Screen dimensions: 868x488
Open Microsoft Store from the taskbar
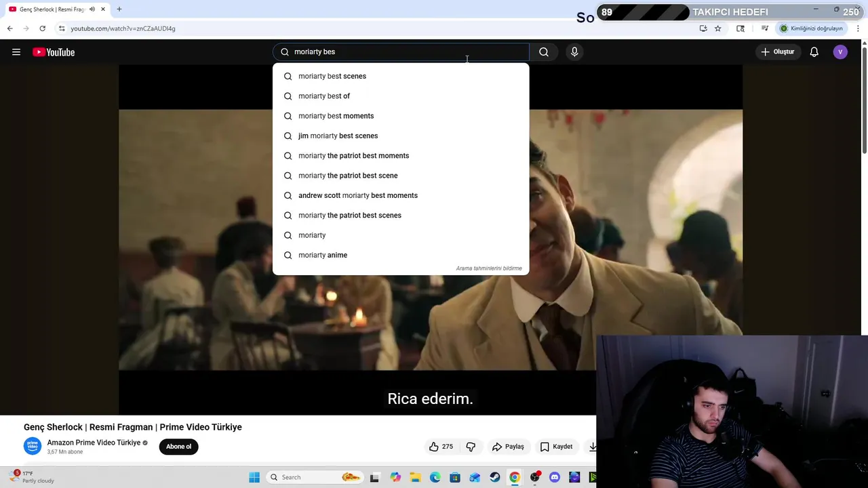pos(455,477)
